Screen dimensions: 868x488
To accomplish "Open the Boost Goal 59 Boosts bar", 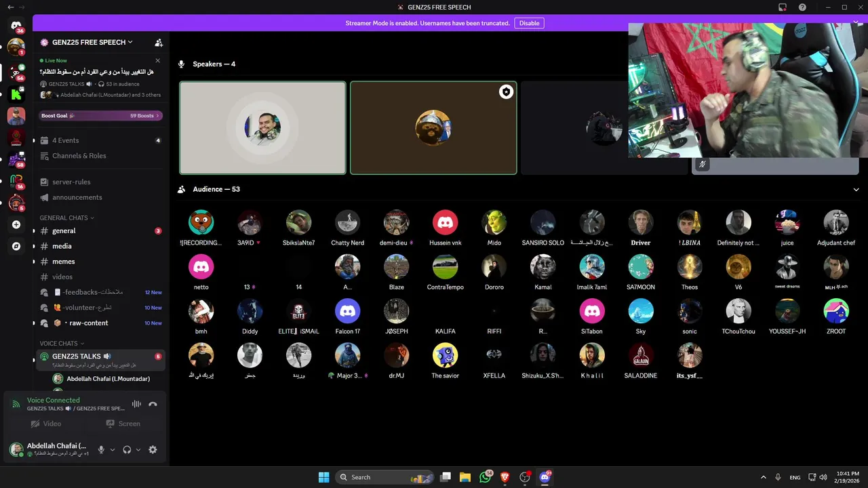I will pos(100,116).
